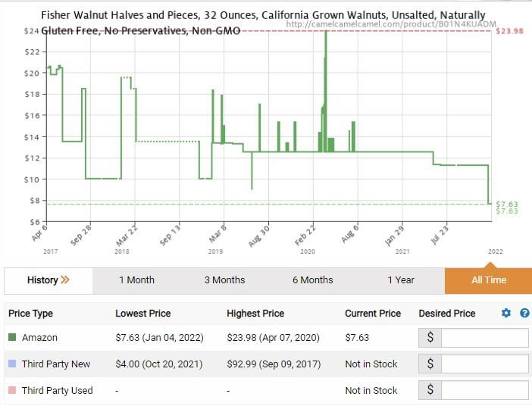Viewport: 532px width, 406px height.
Task: Click the 'Sep 28' x-axis date label
Action: click(81, 235)
